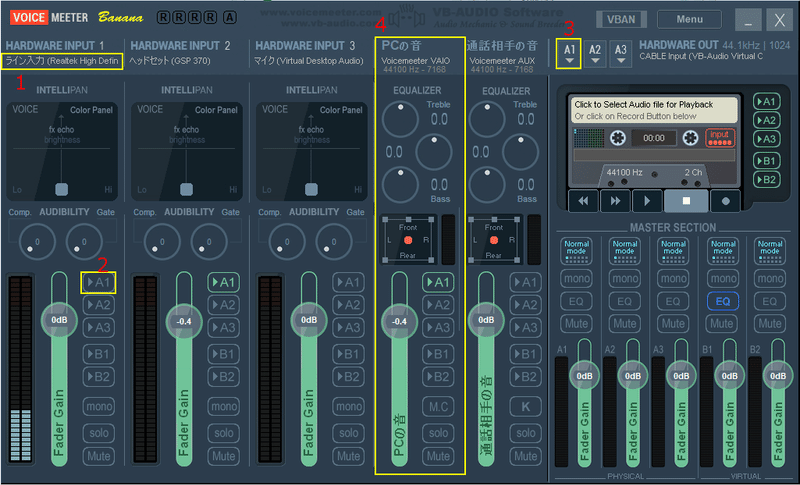Select Hardware Input 2 device ヘッドセット

(x=170, y=61)
